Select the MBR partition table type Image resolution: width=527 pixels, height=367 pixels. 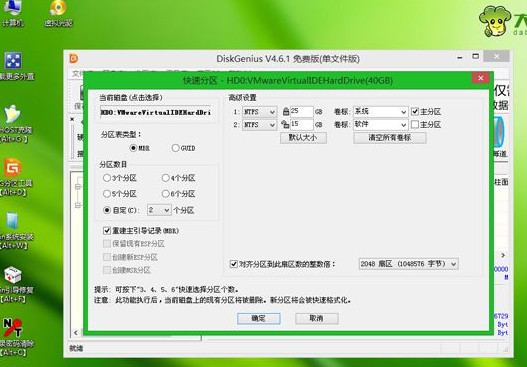[133, 148]
